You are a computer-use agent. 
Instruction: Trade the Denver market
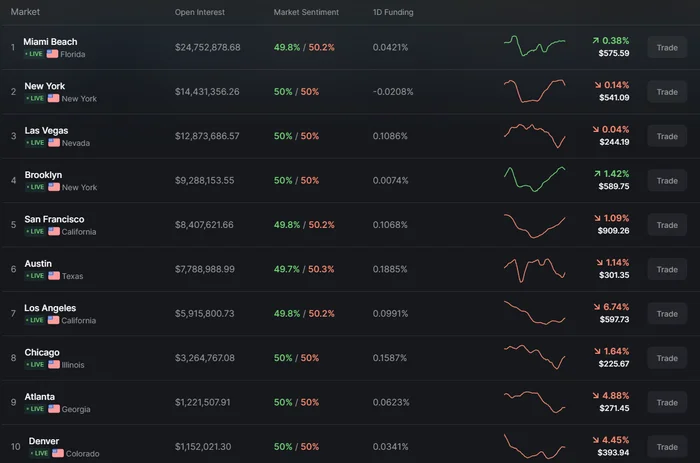pyautogui.click(x=667, y=447)
